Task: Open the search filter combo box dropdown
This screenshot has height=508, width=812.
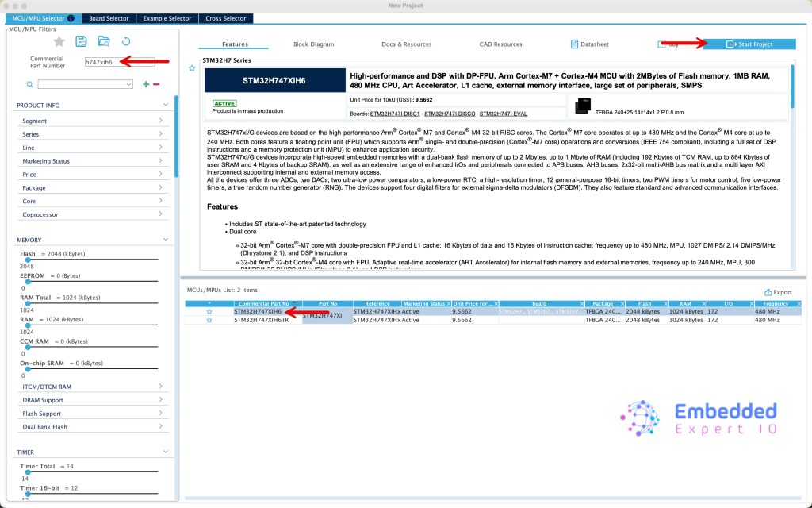Action: click(x=128, y=84)
